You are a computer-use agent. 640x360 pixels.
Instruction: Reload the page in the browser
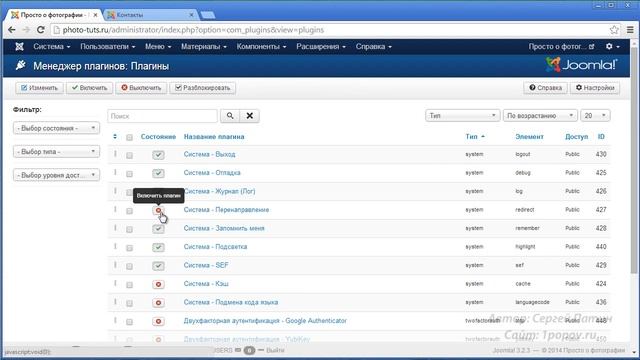click(40, 30)
